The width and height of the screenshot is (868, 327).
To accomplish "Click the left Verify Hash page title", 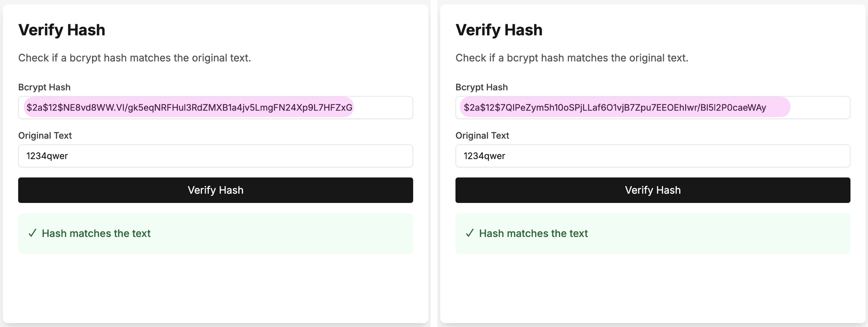I will (x=62, y=30).
